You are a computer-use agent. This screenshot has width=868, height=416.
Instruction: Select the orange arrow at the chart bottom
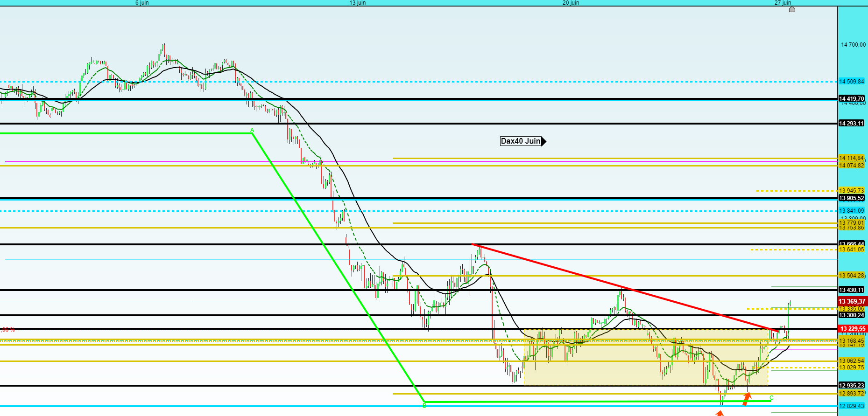[720, 413]
